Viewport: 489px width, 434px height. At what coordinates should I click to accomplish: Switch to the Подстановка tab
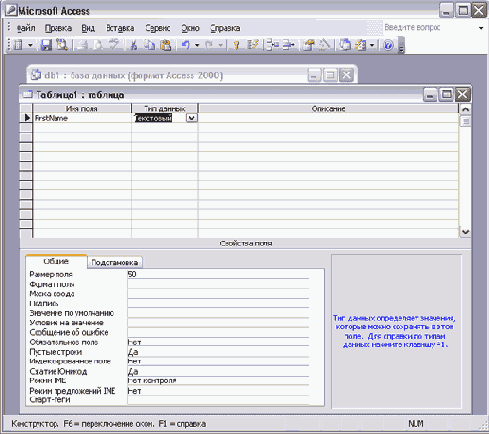115,262
